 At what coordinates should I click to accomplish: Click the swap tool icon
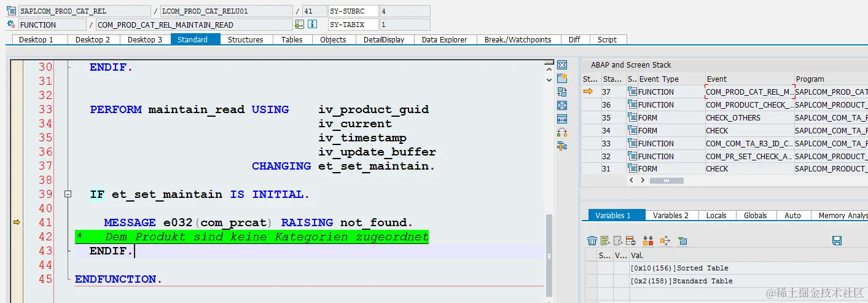coord(562,132)
